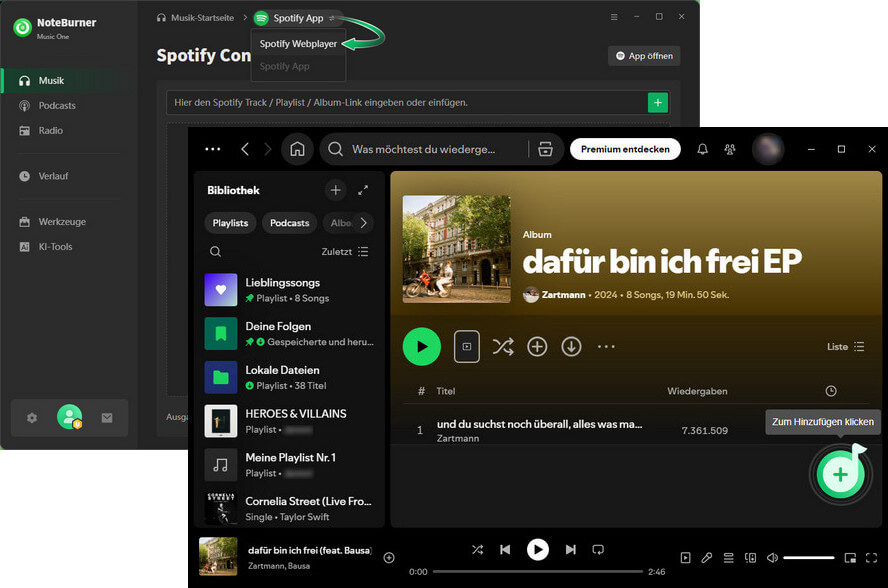Search within Bibliothek using magnifier icon
Image resolution: width=888 pixels, height=588 pixels.
pyautogui.click(x=215, y=252)
